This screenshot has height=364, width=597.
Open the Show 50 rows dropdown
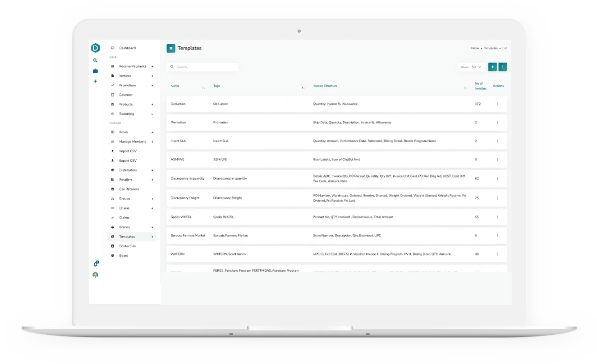(471, 67)
